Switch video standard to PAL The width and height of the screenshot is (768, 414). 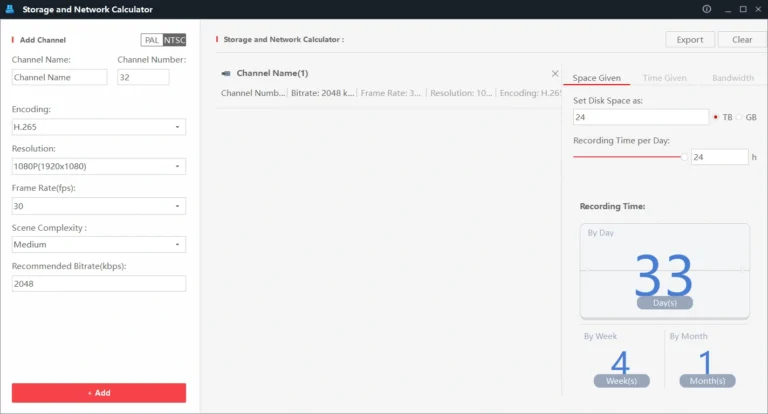coord(152,40)
